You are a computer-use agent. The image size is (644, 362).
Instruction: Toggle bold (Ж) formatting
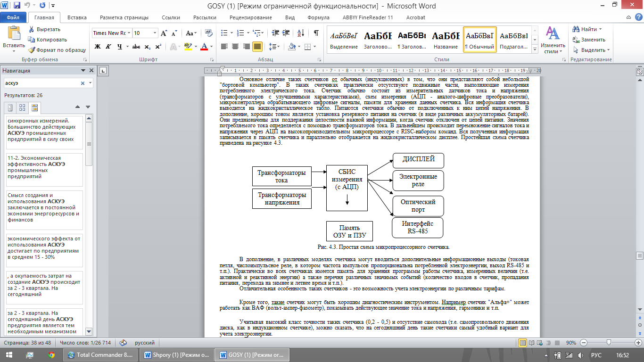[x=98, y=47]
